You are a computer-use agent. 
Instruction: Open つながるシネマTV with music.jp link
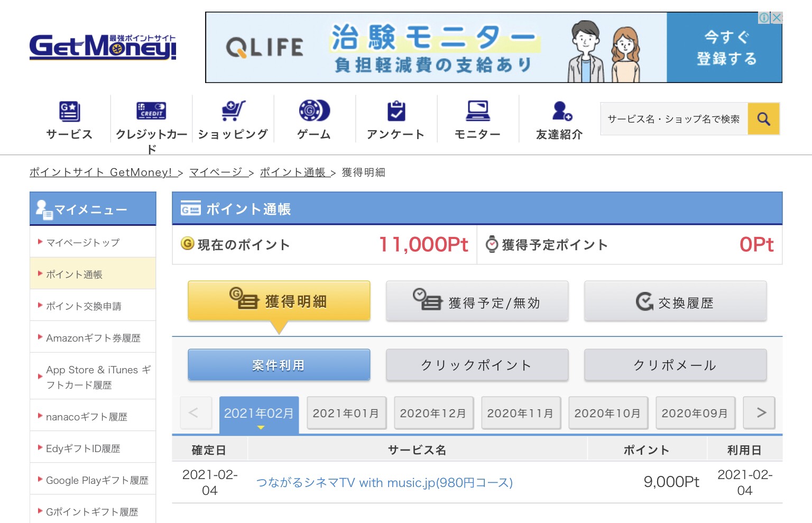coord(384,483)
